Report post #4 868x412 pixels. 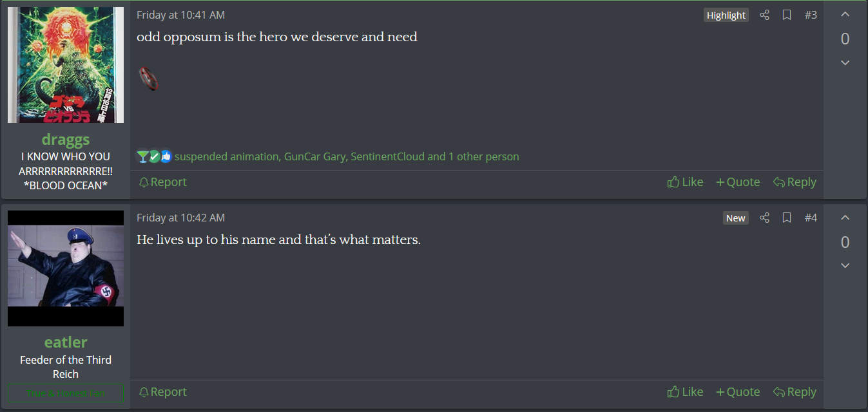tap(162, 392)
